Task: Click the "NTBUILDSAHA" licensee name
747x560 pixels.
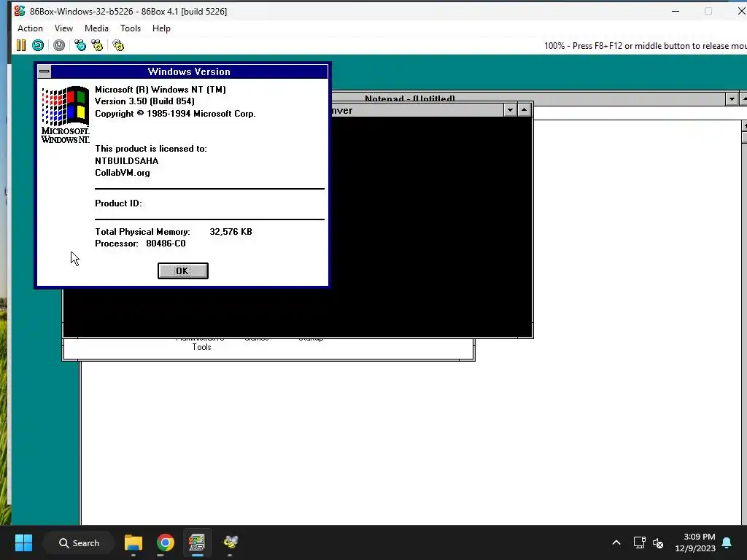Action: [x=127, y=161]
